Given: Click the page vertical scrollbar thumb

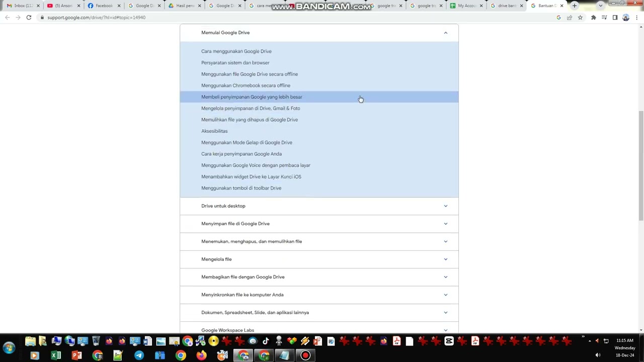Looking at the screenshot, I should [x=641, y=165].
